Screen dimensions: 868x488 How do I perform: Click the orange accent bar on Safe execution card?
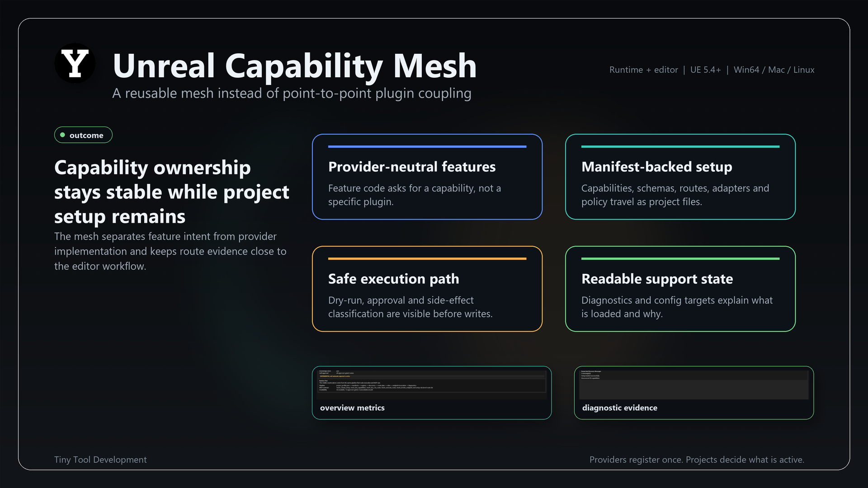[x=427, y=258]
